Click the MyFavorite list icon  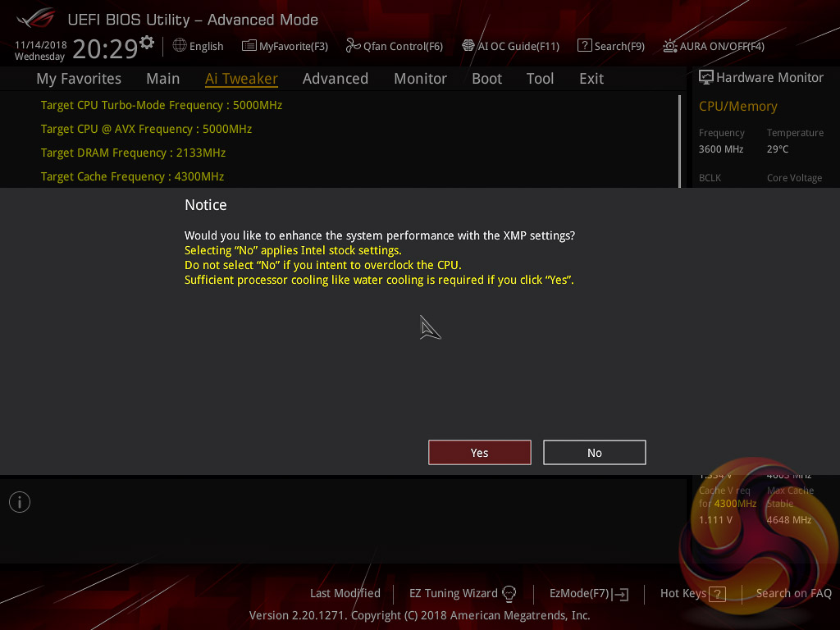[x=249, y=46]
